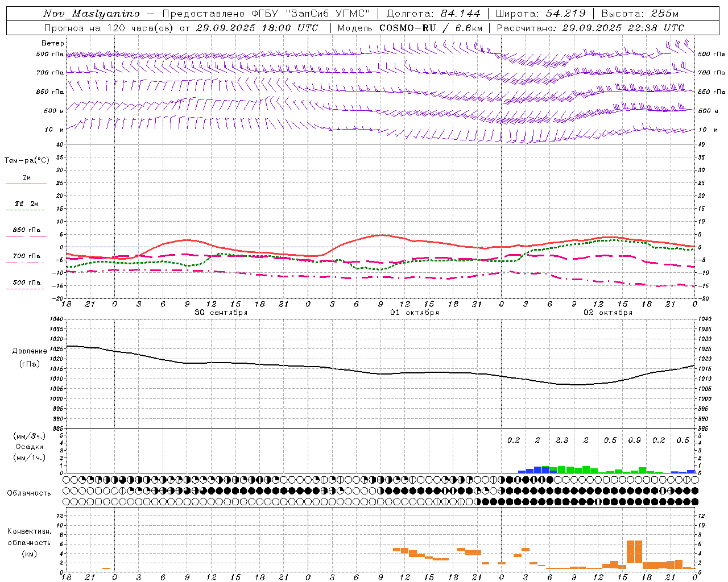Viewport: 728px width, 582px height.
Task: Click the '(мм/3ч.)' precipitation unit label
Action: (29, 436)
